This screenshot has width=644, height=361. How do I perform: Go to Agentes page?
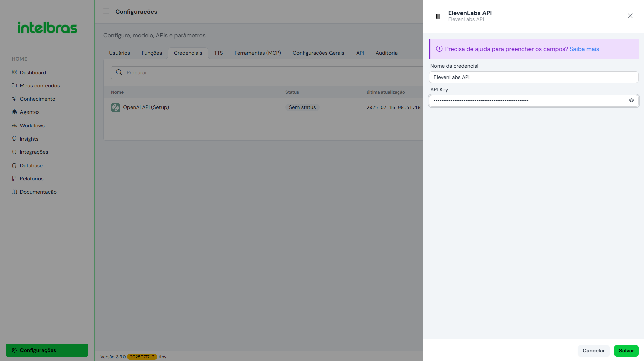point(30,112)
